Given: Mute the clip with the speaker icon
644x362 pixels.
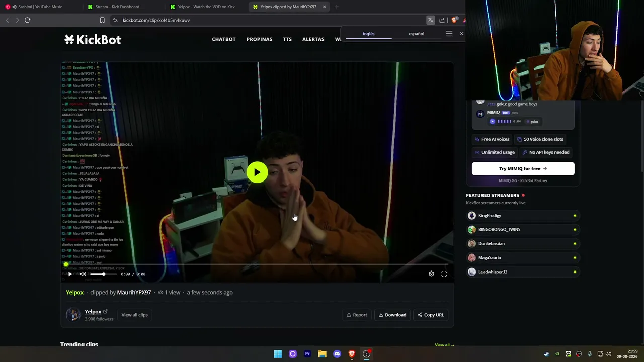Looking at the screenshot, I should click(x=83, y=274).
